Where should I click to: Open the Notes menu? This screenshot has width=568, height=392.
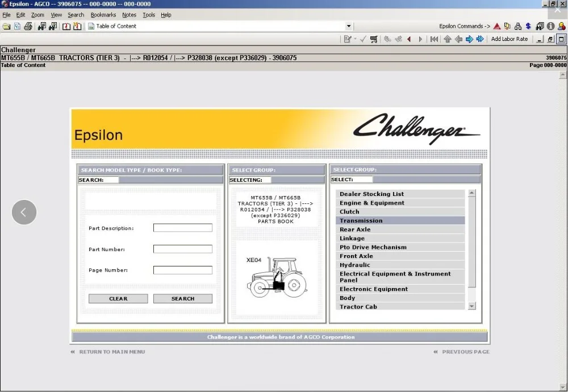click(130, 15)
